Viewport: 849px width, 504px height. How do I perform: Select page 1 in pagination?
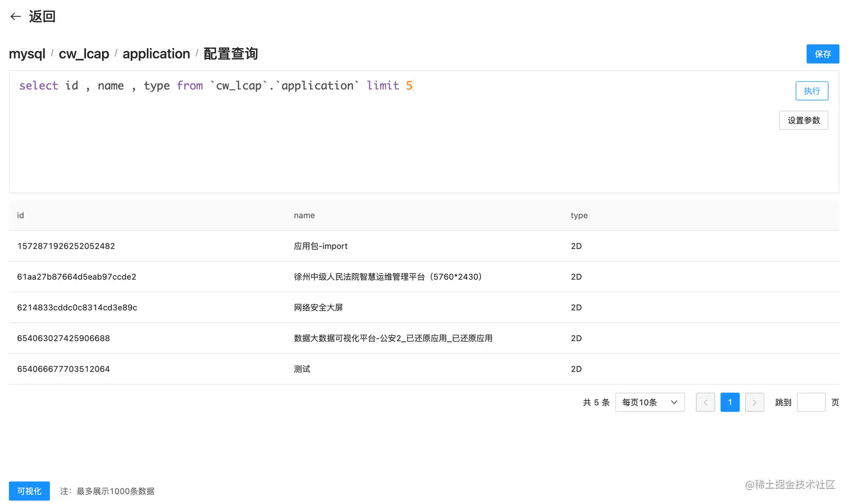pos(730,402)
